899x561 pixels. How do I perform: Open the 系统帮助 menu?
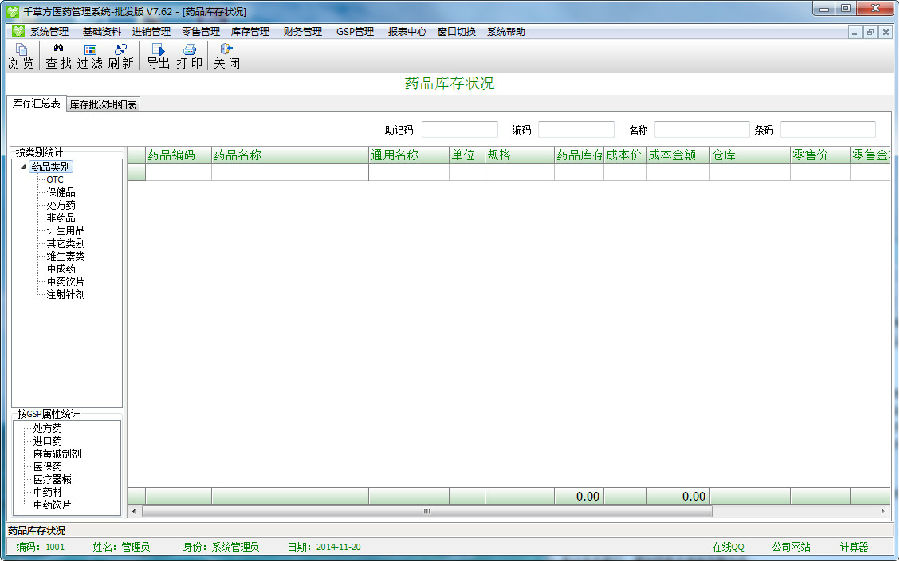click(506, 32)
